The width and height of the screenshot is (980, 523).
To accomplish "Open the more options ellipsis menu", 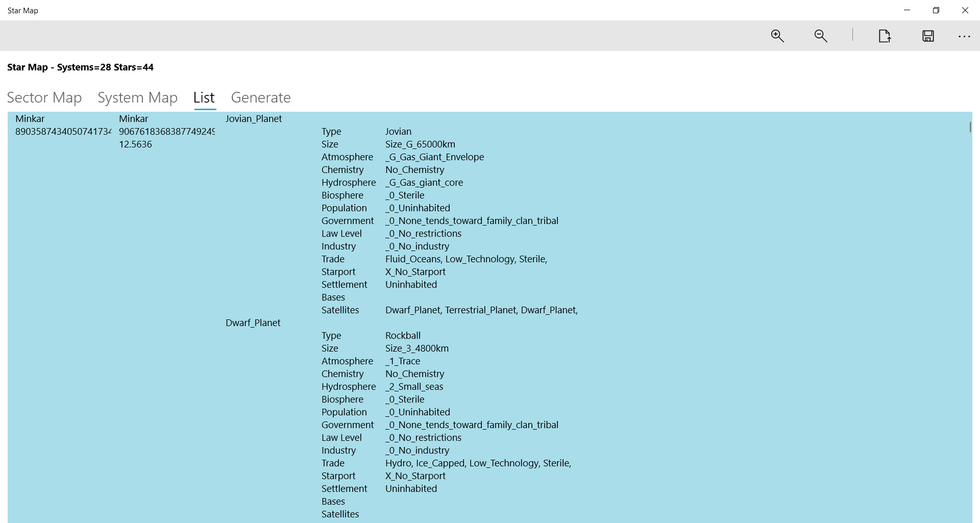I will click(964, 36).
